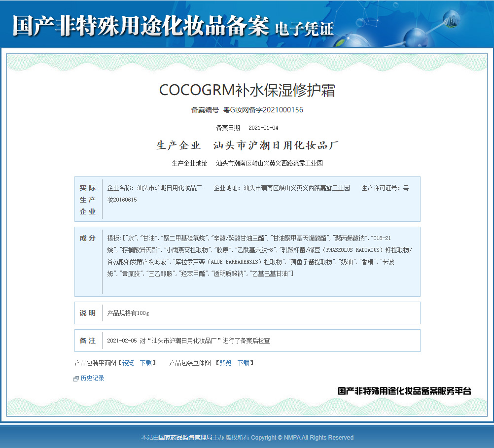This screenshot has height=448, width=494.
Task: Preview the 产品包装立体图 via 预览
Action: click(x=224, y=363)
